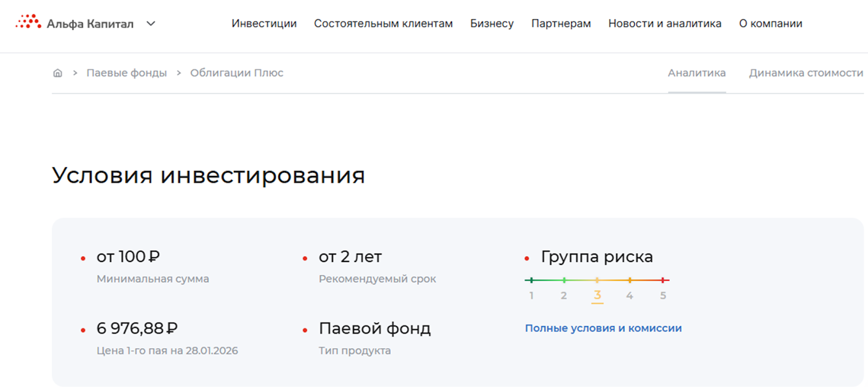Click risk level 5 on the scale
The image size is (868, 387).
[x=663, y=295]
